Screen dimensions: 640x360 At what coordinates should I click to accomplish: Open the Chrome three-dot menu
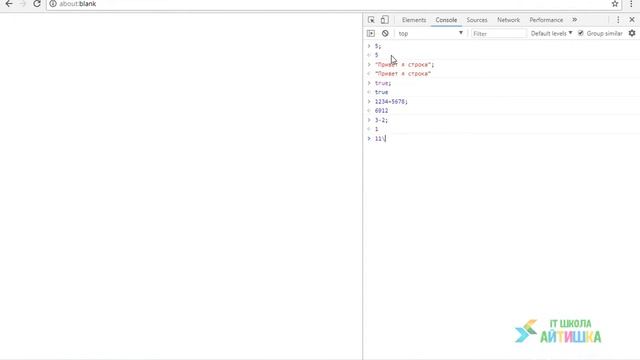pyautogui.click(x=631, y=4)
